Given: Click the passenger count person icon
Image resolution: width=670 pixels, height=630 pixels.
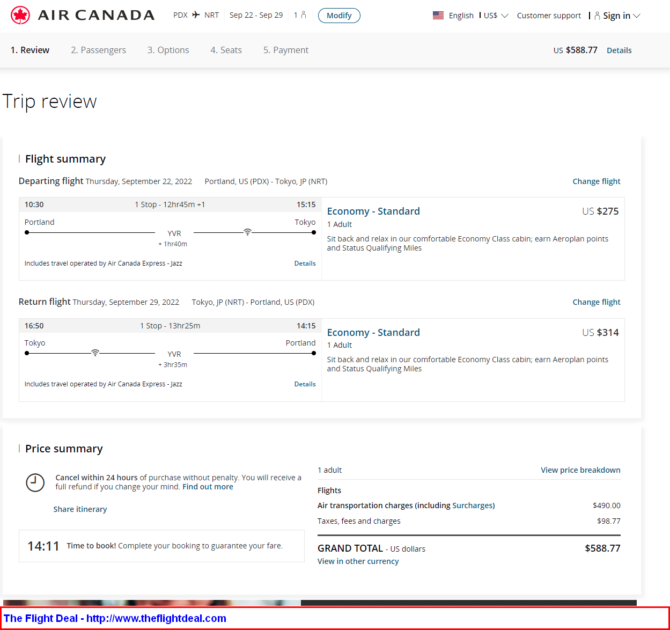Looking at the screenshot, I should 303,15.
